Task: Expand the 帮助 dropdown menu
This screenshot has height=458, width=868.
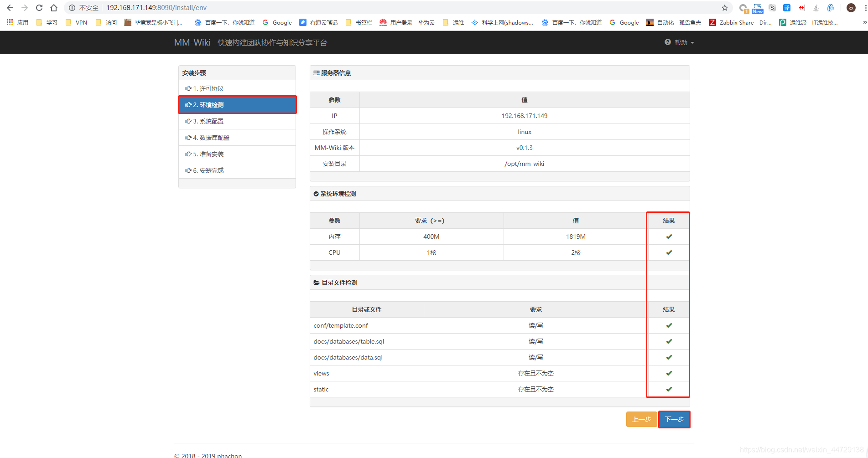Action: tap(680, 42)
